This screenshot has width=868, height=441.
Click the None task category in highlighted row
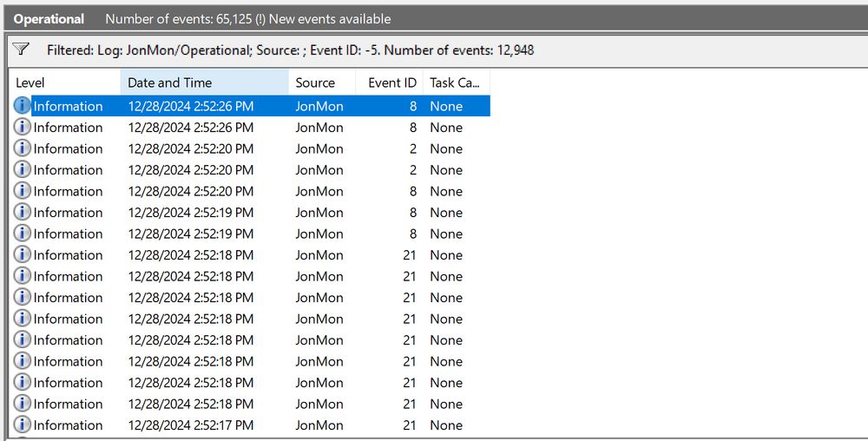coord(446,106)
